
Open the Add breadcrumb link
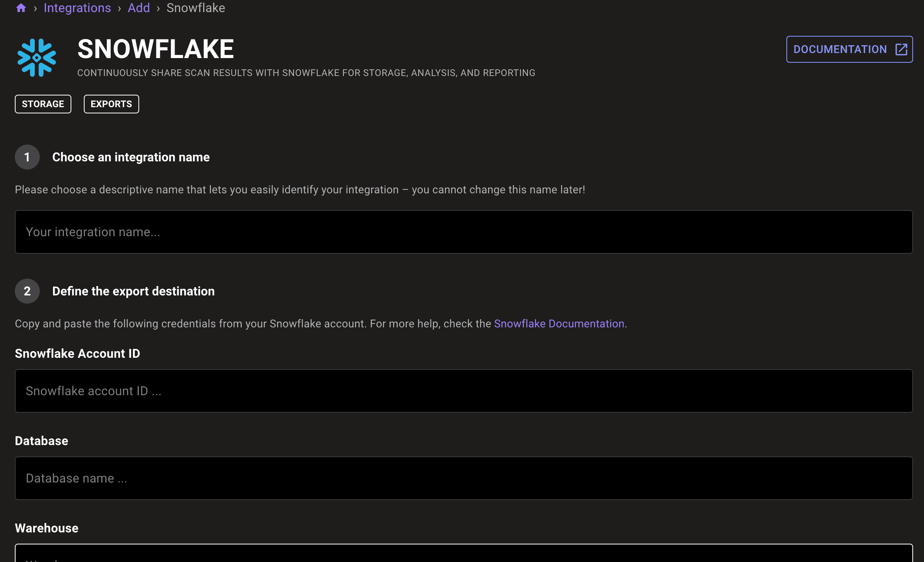(139, 8)
